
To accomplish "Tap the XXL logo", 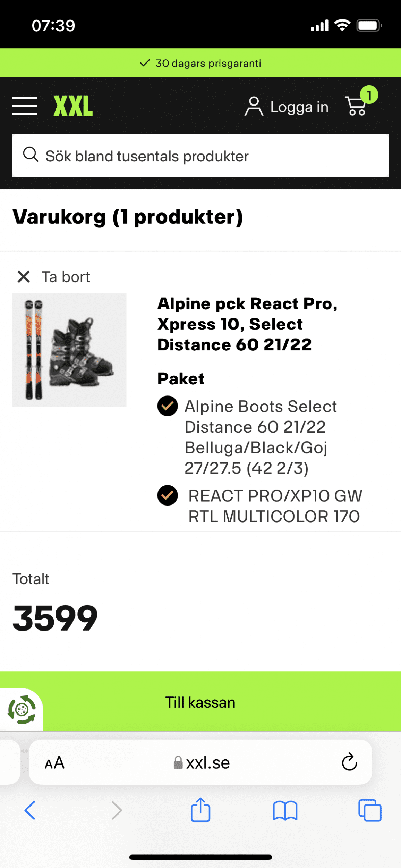I will tap(73, 106).
